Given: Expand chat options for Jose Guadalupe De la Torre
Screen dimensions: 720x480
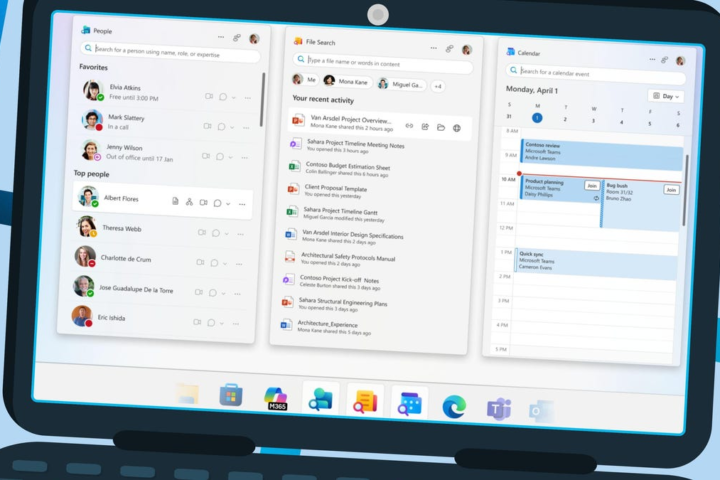Looking at the screenshot, I should pyautogui.click(x=224, y=293).
